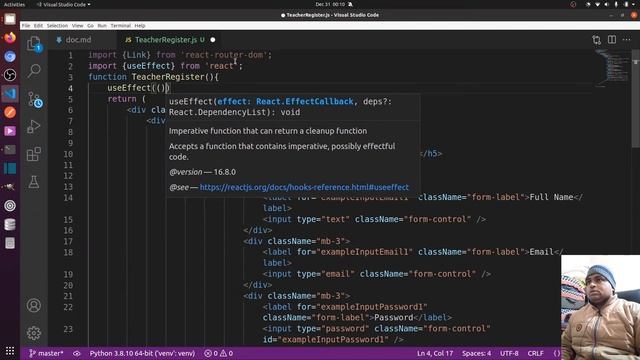
Task: Open the Terminal menu
Action: pyautogui.click(x=120, y=25)
